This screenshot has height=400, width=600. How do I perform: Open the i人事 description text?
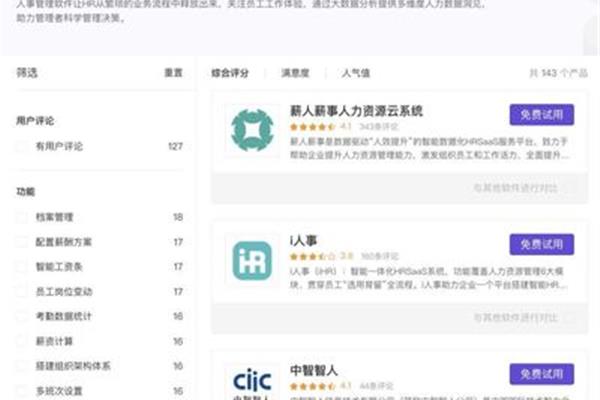[429, 278]
